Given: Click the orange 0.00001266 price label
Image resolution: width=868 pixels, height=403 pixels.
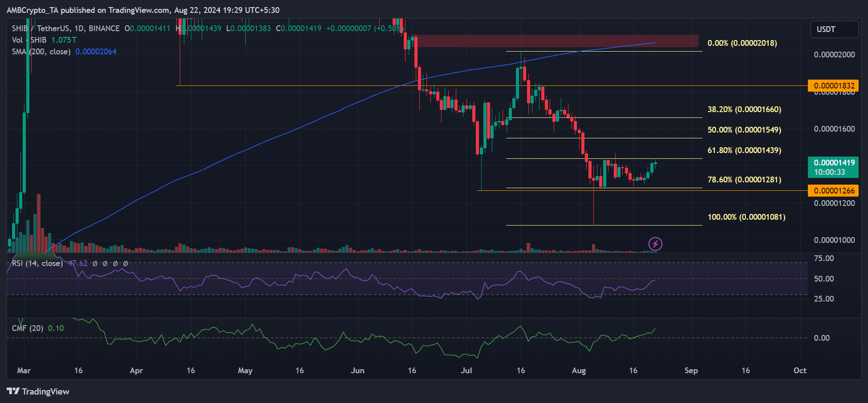Looking at the screenshot, I should coord(833,191).
